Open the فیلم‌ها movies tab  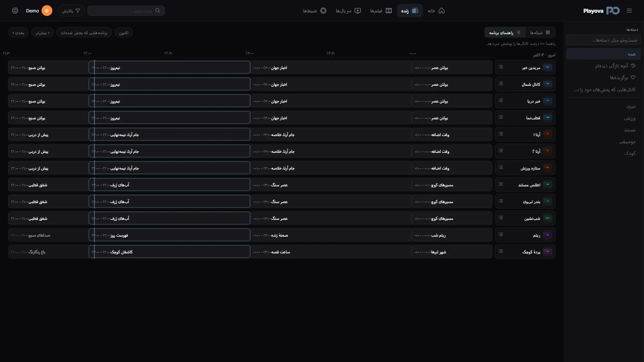click(x=381, y=11)
